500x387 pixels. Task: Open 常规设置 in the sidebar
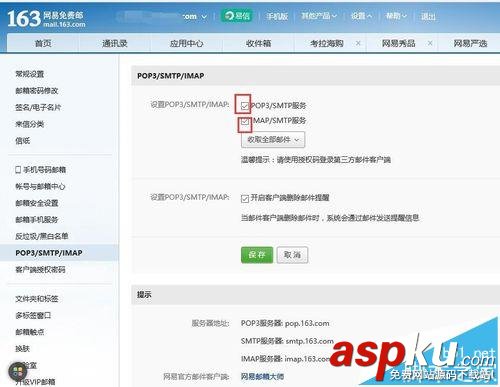click(30, 74)
